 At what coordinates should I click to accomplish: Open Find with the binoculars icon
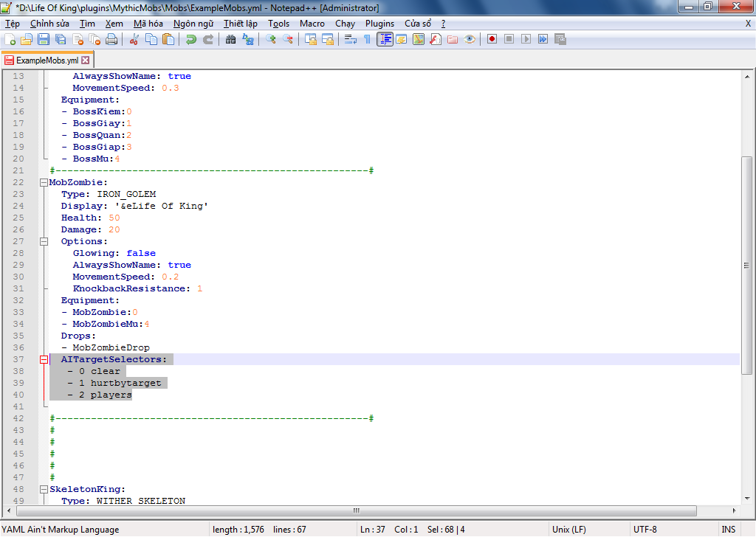click(x=231, y=39)
